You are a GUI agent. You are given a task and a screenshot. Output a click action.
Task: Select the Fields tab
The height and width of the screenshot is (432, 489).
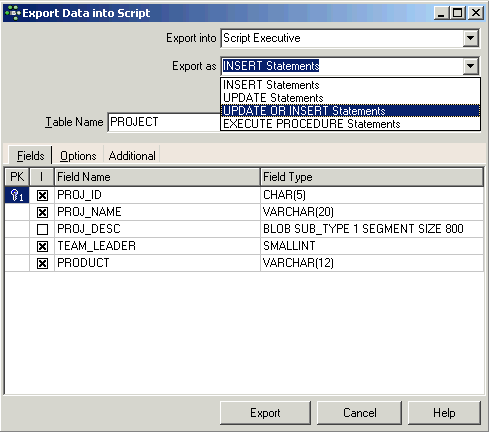click(x=30, y=156)
